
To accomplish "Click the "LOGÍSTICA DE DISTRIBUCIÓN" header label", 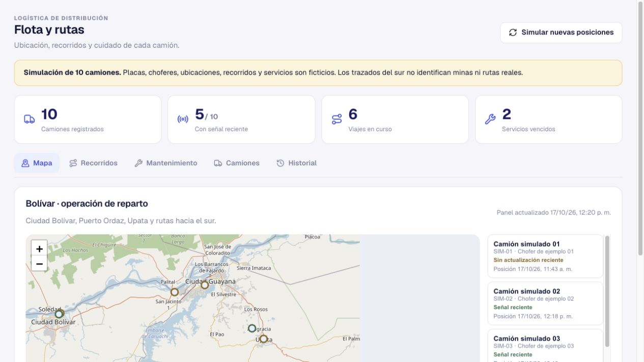I will coord(61,18).
